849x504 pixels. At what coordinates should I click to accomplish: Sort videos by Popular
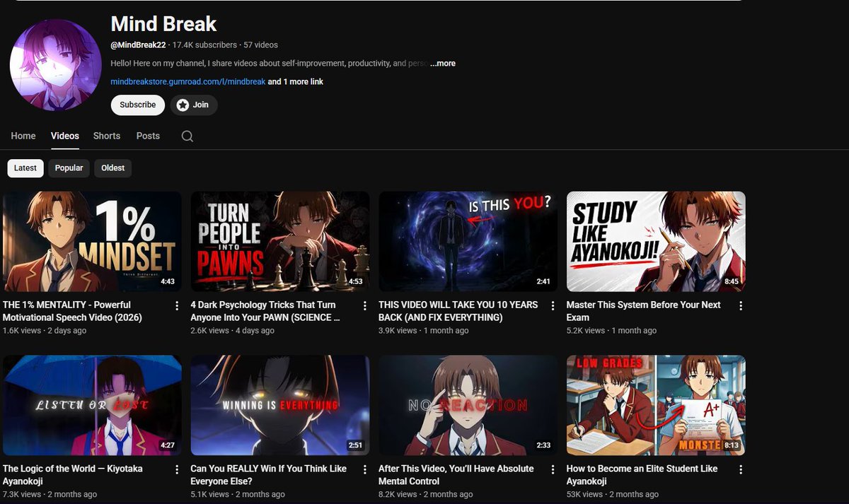[x=69, y=168]
